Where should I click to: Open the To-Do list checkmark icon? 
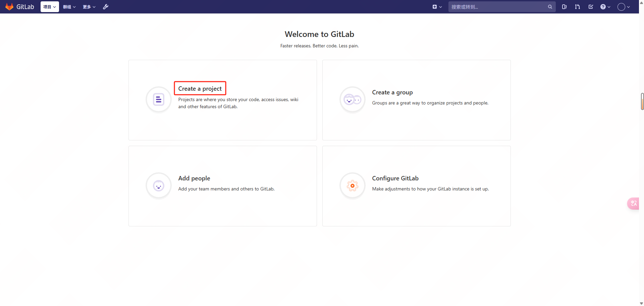[x=591, y=7]
